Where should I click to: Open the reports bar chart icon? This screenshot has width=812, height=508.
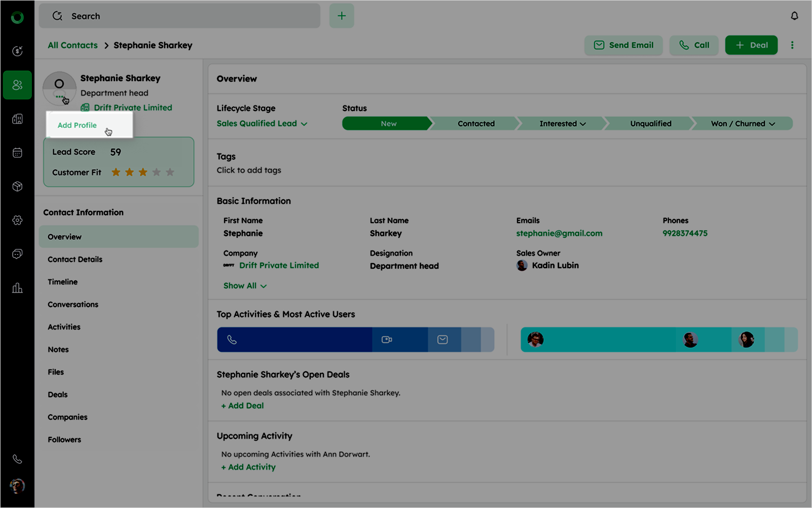point(17,288)
